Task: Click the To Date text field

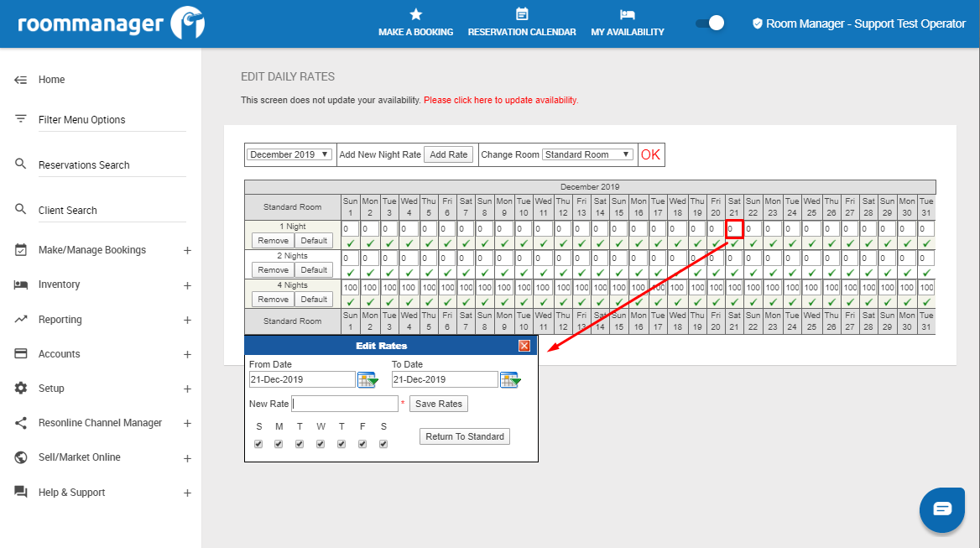Action: pos(445,379)
